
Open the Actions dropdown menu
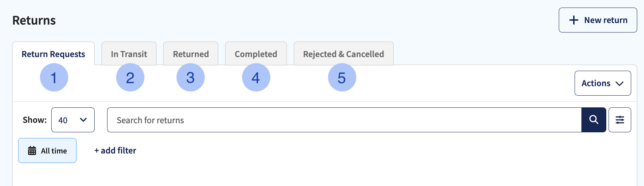click(603, 83)
